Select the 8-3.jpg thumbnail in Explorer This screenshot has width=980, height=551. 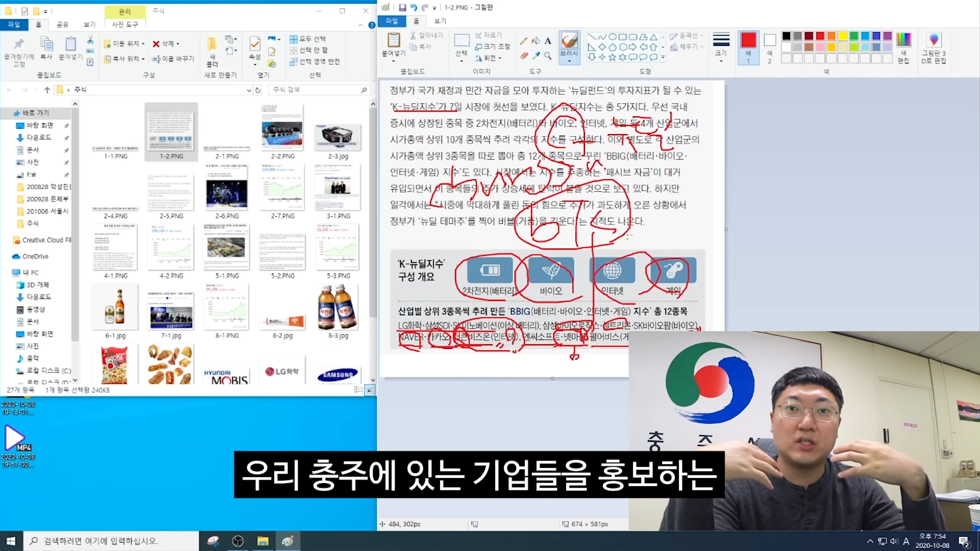pyautogui.click(x=338, y=312)
